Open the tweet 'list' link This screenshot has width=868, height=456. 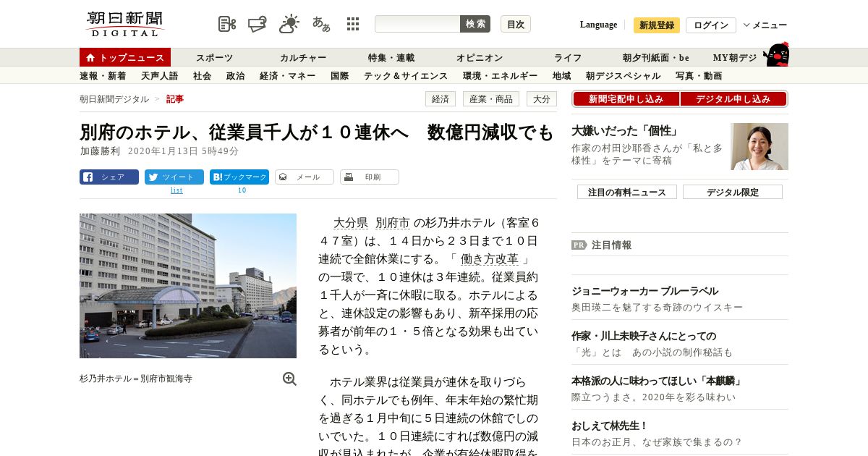(x=176, y=190)
